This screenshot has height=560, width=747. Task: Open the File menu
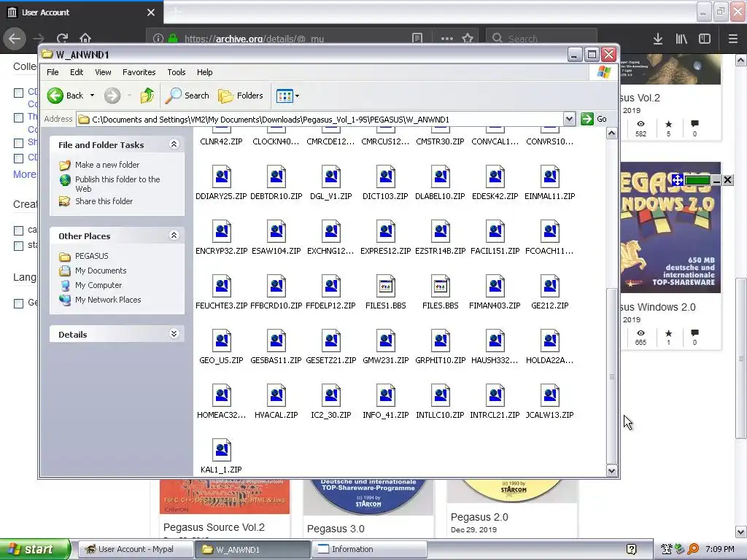point(53,72)
